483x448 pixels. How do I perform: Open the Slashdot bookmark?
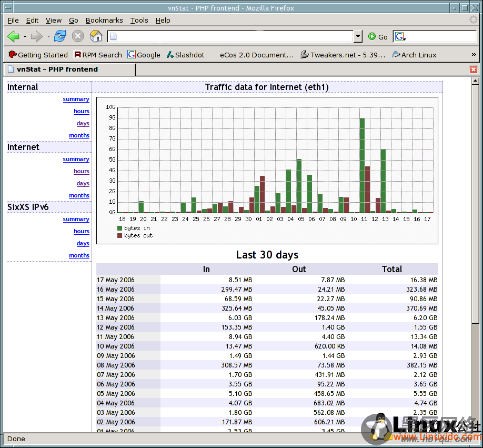tap(185, 55)
